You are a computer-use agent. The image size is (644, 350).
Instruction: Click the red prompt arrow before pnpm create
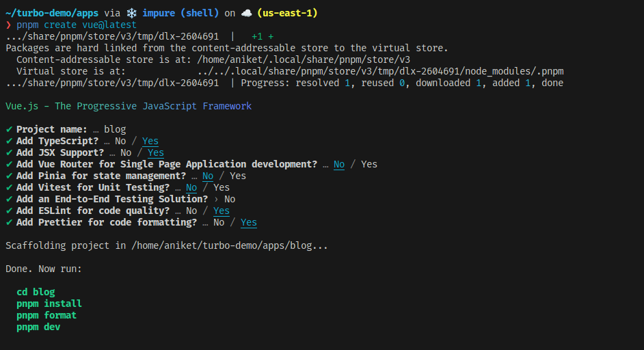[x=8, y=25]
